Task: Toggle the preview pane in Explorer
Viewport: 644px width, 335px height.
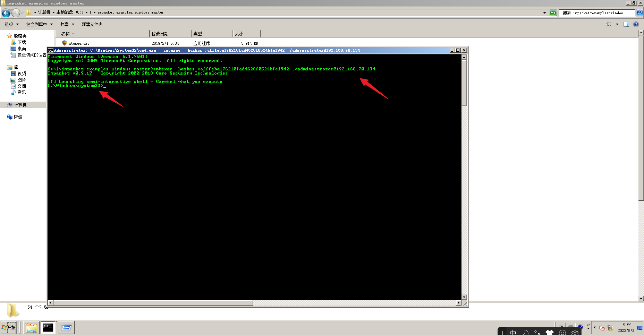Action: (x=627, y=24)
